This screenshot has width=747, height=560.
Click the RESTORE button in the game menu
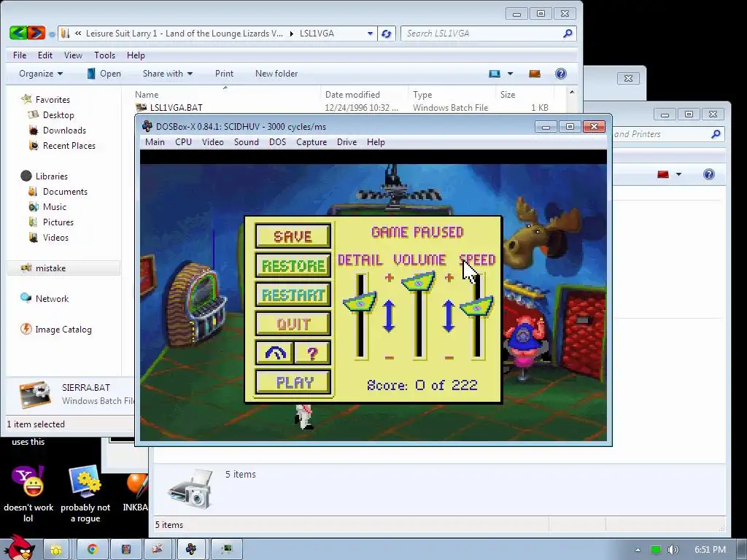pyautogui.click(x=293, y=265)
